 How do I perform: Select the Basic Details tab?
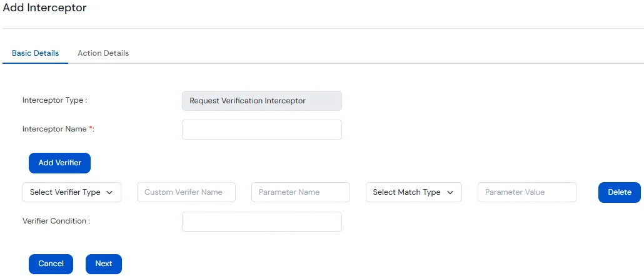click(x=35, y=53)
